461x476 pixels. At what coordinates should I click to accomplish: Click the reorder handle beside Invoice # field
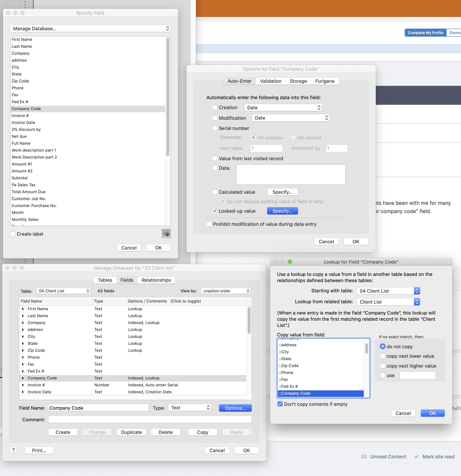pos(23,385)
